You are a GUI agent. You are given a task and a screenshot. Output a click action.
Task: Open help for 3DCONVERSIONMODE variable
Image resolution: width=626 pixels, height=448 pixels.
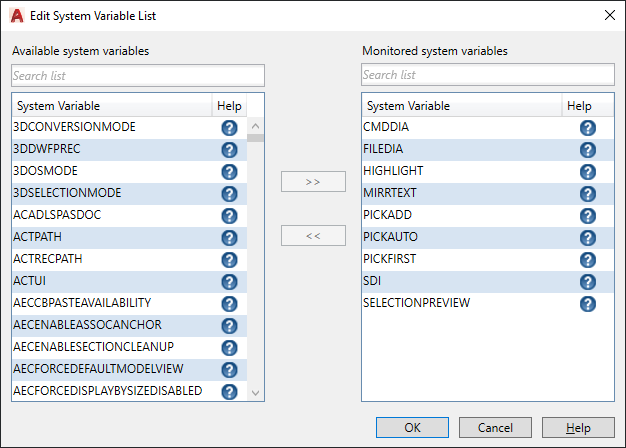(x=229, y=128)
